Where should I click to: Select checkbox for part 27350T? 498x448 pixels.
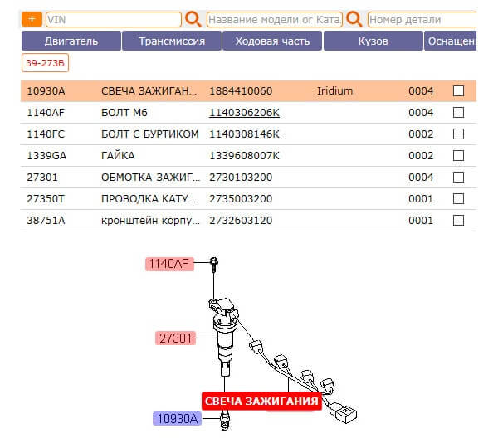coord(458,199)
